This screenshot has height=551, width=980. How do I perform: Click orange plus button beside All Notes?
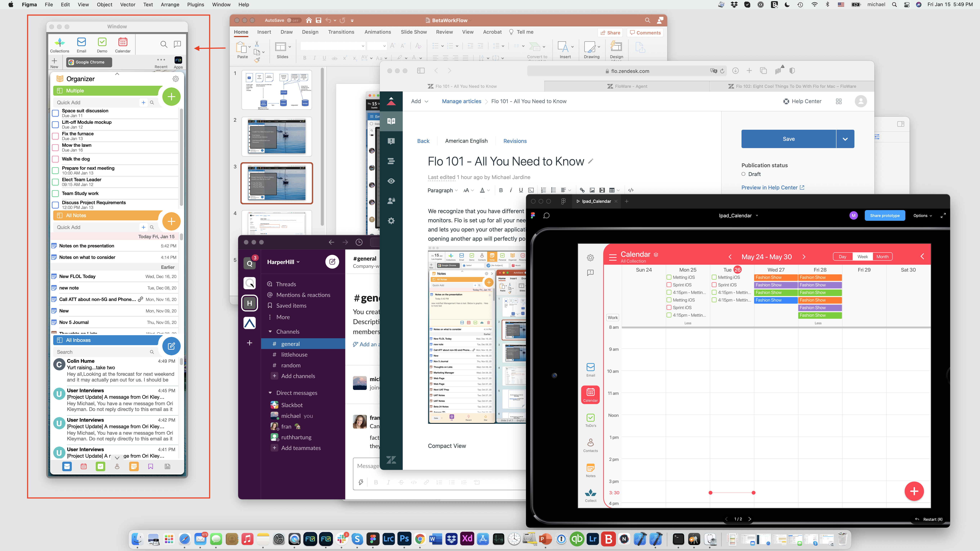tap(171, 221)
